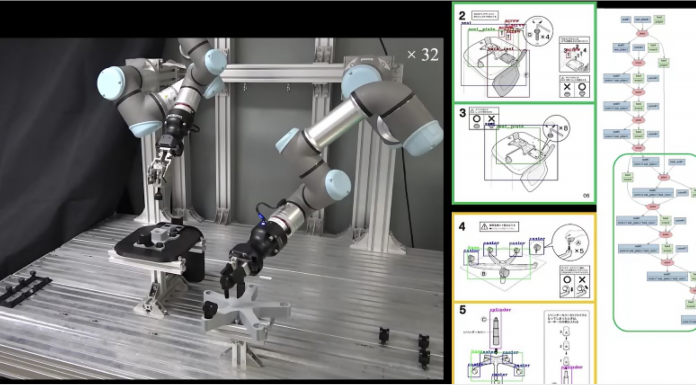Click the black seat plate on fixture
The width and height of the screenshot is (696, 385).
point(159,243)
